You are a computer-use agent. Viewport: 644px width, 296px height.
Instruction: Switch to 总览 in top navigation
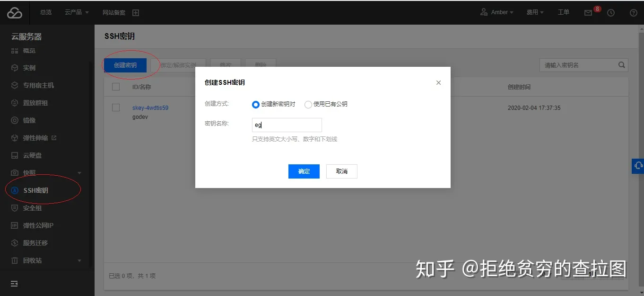tap(45, 12)
